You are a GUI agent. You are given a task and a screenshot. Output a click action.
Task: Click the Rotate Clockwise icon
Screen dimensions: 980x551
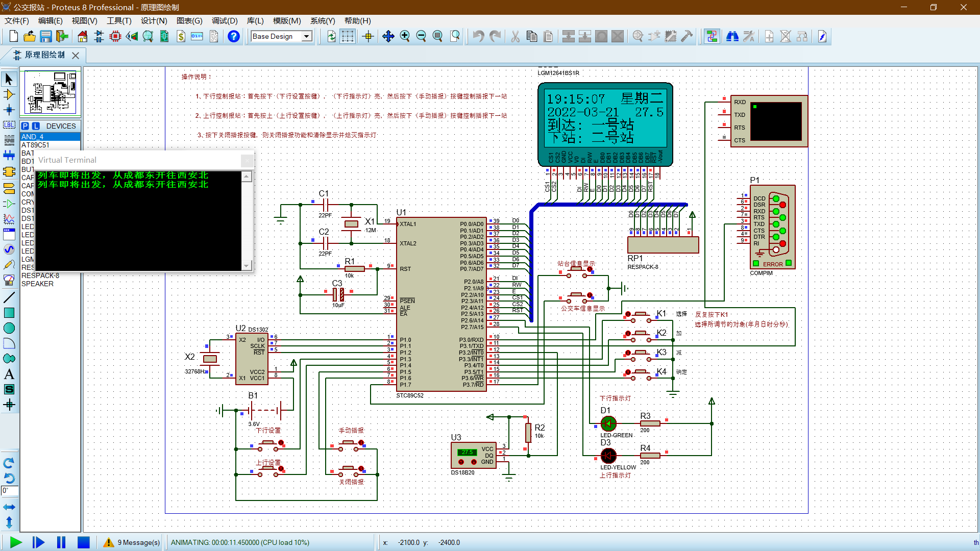click(x=9, y=463)
